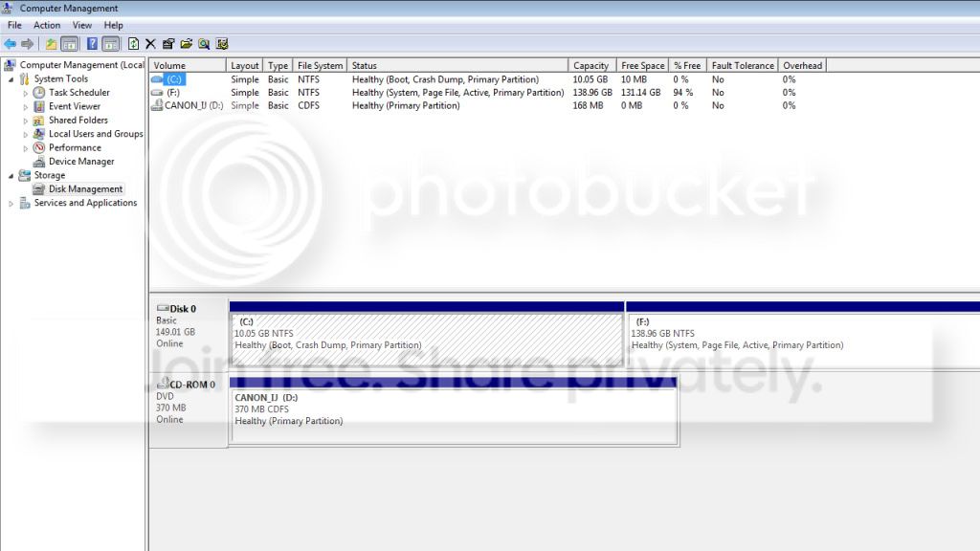Toggle the Show/Hide Console Tree button
The height and width of the screenshot is (551, 980).
(x=70, y=44)
